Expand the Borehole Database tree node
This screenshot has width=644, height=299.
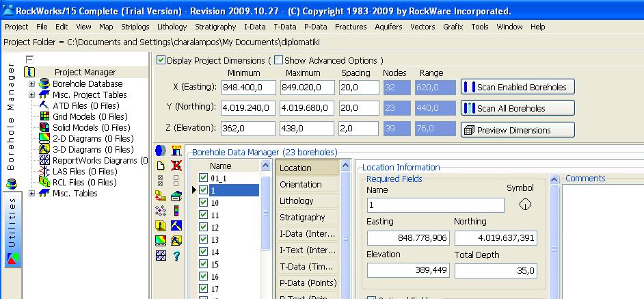31,84
